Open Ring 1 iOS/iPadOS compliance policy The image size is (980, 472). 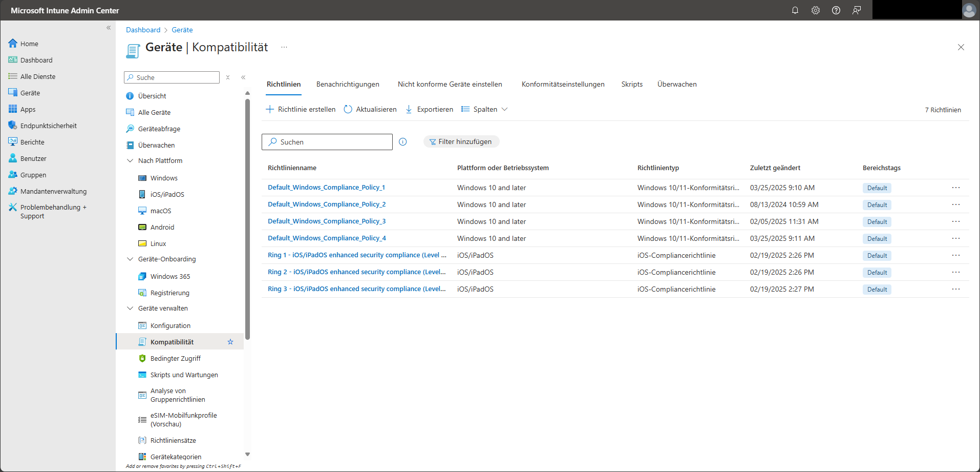[x=357, y=255]
